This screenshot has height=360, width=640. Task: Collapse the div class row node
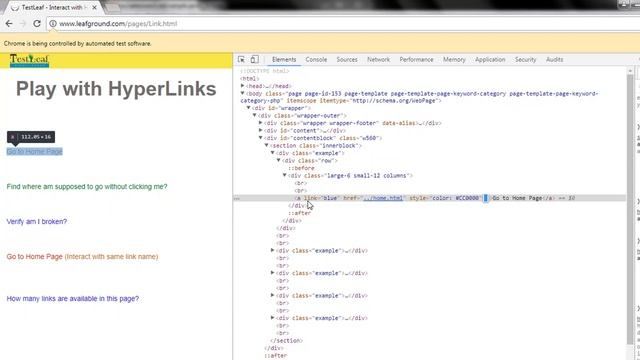click(279, 160)
